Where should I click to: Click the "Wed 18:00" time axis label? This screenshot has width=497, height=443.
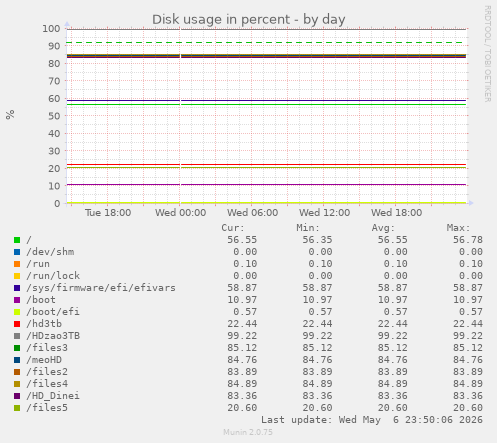tap(397, 213)
